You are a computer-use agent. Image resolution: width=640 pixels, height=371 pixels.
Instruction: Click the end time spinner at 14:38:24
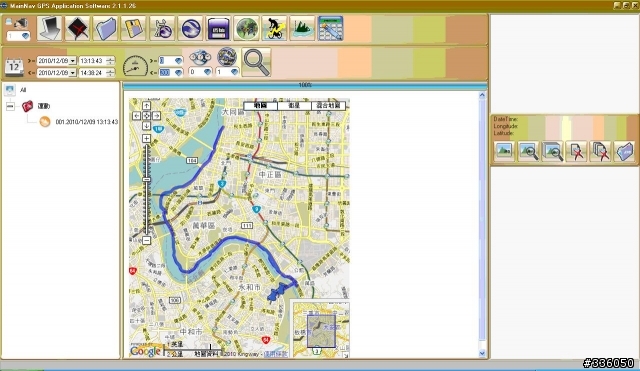pos(111,73)
